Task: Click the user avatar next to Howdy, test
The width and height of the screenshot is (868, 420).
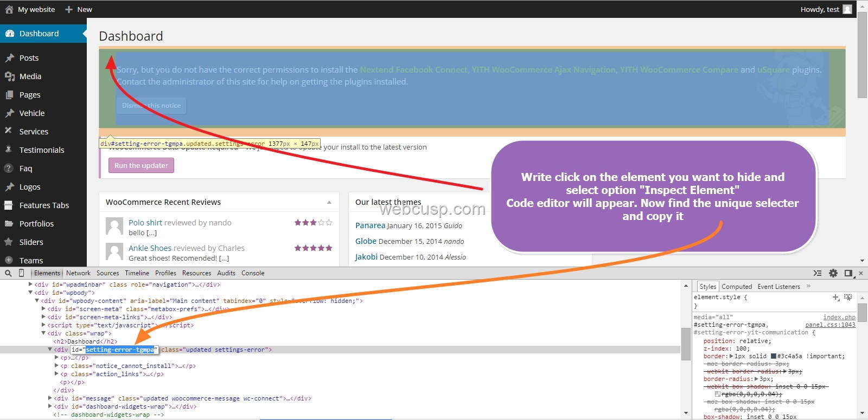Action: coord(847,9)
